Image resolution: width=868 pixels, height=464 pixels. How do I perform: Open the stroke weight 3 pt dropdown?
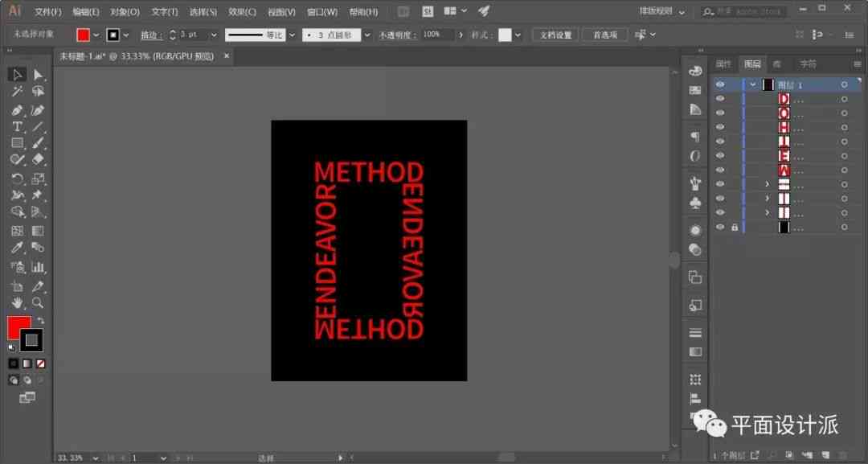coord(214,35)
